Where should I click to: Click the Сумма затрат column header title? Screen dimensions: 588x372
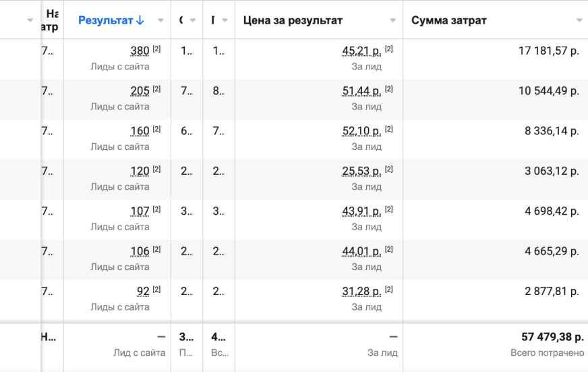(x=449, y=20)
